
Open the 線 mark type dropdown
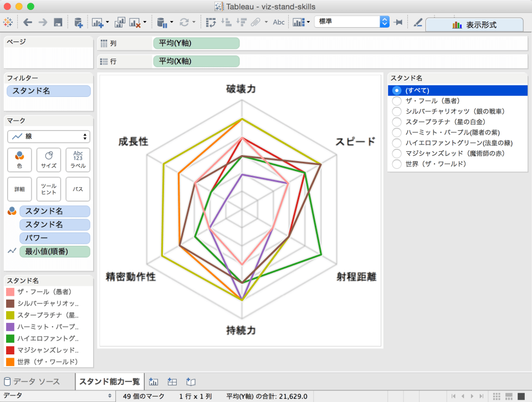(48, 136)
